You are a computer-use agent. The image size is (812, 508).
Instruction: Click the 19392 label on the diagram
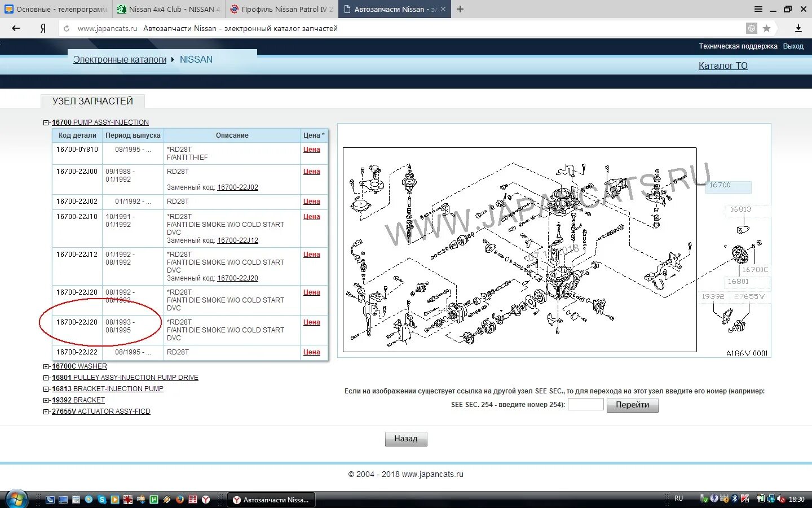pyautogui.click(x=713, y=296)
